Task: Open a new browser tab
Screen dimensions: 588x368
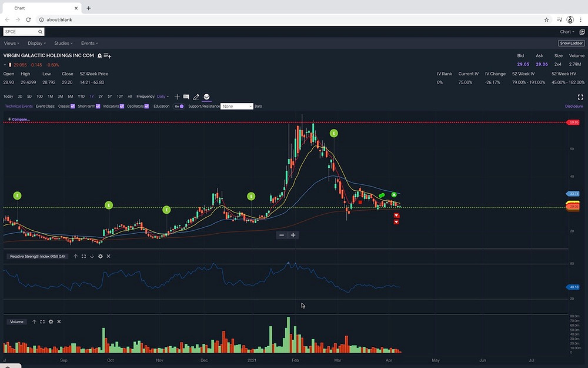Action: [x=89, y=8]
